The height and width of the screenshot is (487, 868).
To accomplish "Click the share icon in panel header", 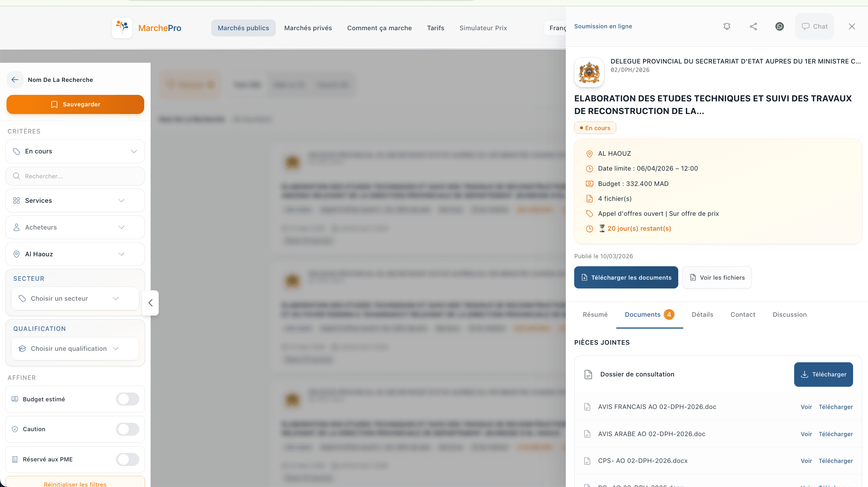I will pos(753,26).
